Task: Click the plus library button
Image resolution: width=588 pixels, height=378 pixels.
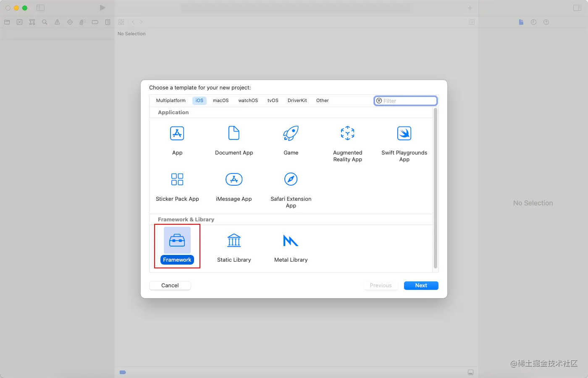Action: point(470,8)
